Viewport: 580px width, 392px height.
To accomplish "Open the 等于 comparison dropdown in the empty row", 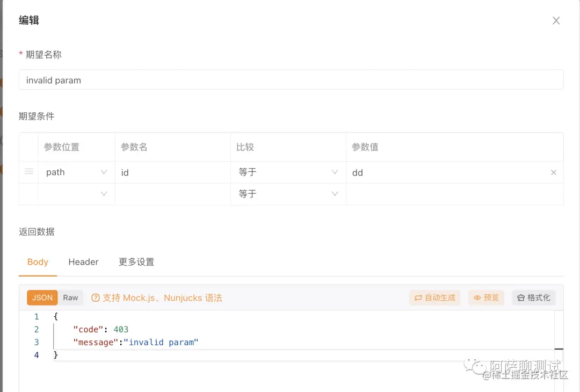I will tap(288, 194).
